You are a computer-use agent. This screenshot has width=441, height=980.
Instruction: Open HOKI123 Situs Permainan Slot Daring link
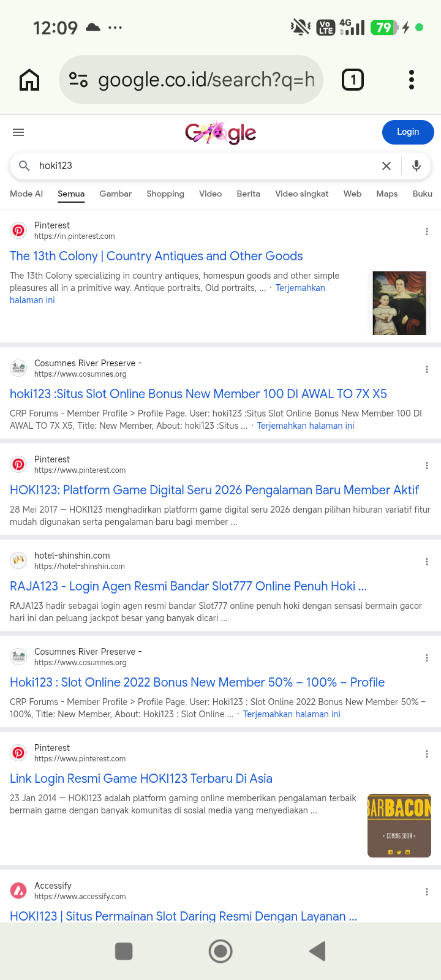pos(183,916)
